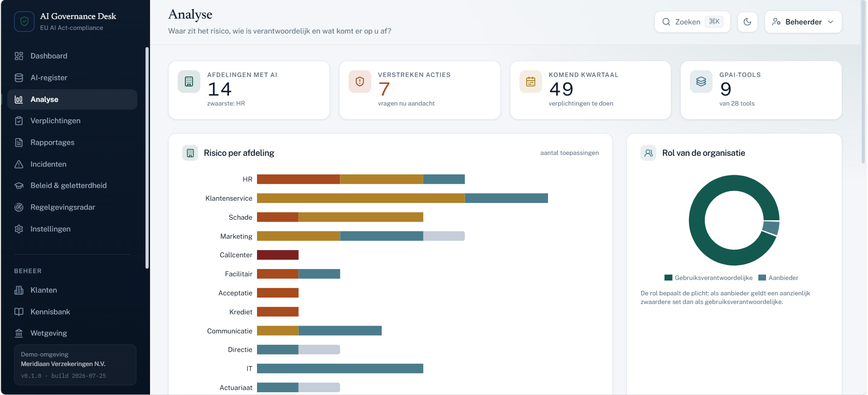The image size is (868, 395).
Task: Select the Incidenten warning triangle icon
Action: [x=19, y=164]
